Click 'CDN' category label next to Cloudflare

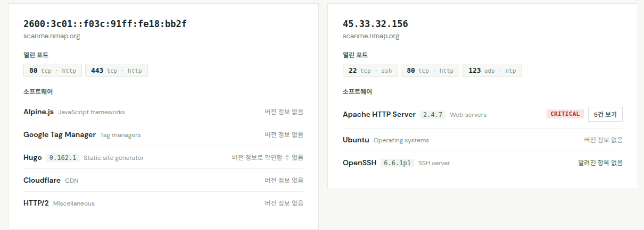72,181
